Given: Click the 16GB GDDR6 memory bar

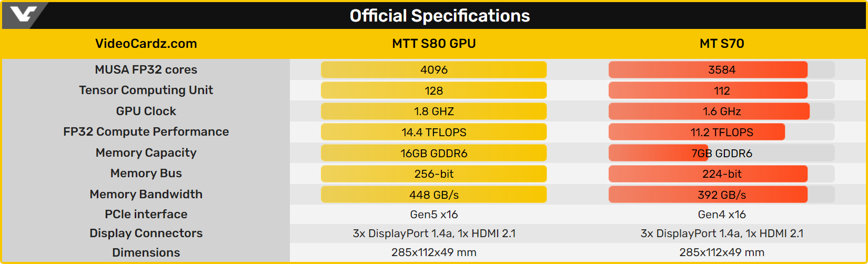Looking at the screenshot, I should [433, 153].
